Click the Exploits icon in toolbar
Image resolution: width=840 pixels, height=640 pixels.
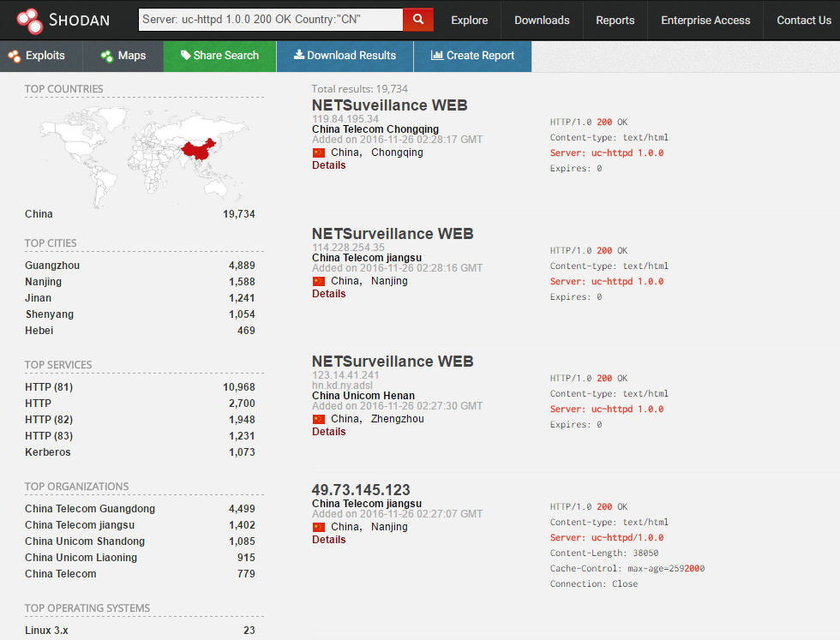[x=15, y=56]
